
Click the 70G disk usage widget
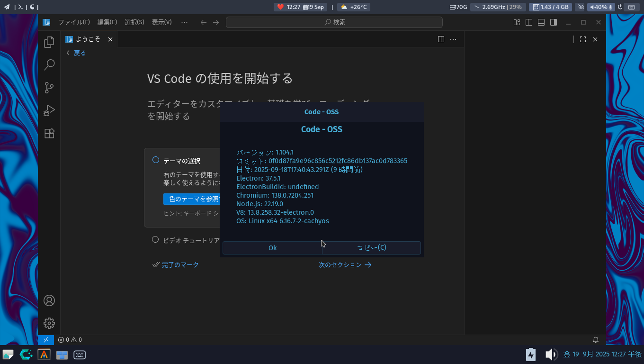pyautogui.click(x=458, y=7)
